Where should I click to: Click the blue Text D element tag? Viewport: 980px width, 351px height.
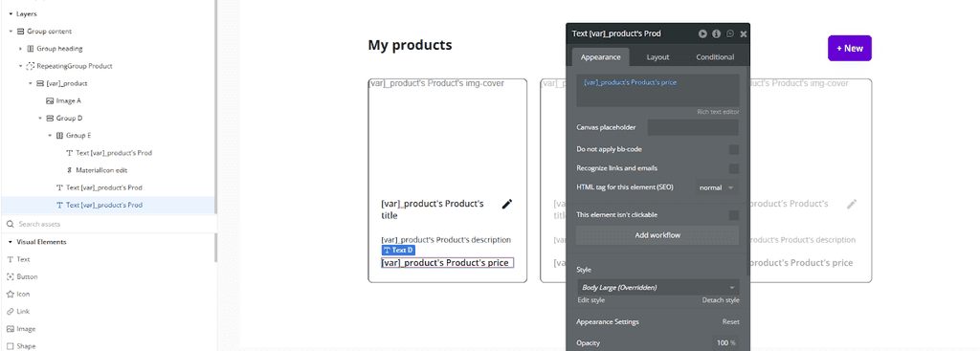[398, 251]
